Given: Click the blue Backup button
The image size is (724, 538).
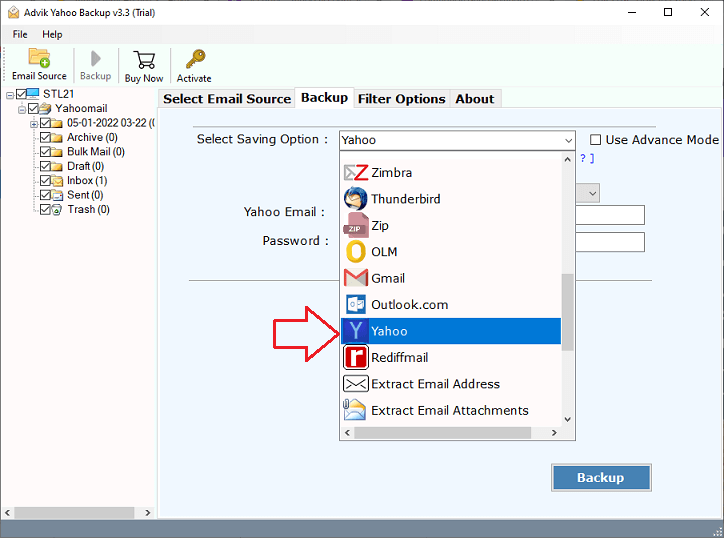Looking at the screenshot, I should tap(601, 478).
